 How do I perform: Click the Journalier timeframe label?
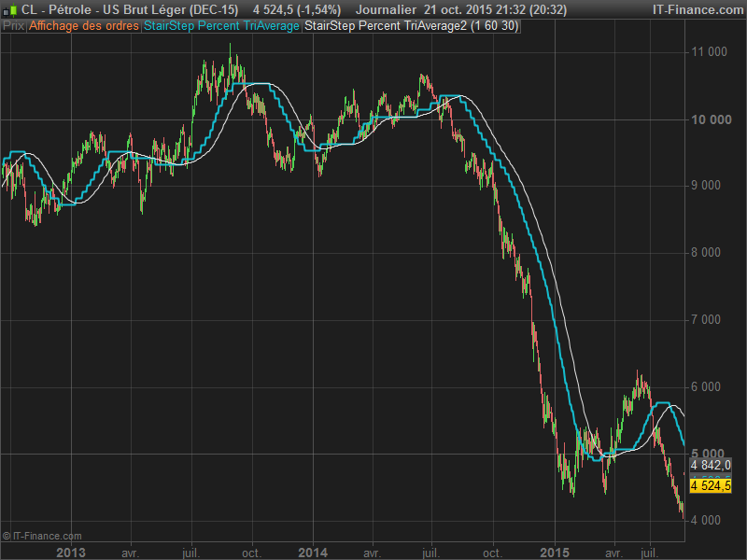(x=386, y=9)
